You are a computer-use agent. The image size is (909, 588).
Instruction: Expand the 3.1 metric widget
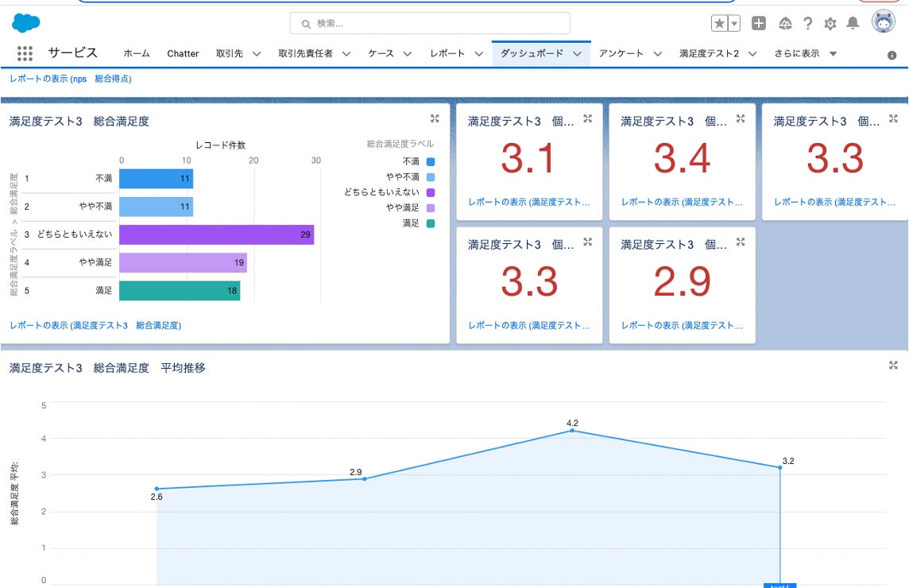pos(588,118)
